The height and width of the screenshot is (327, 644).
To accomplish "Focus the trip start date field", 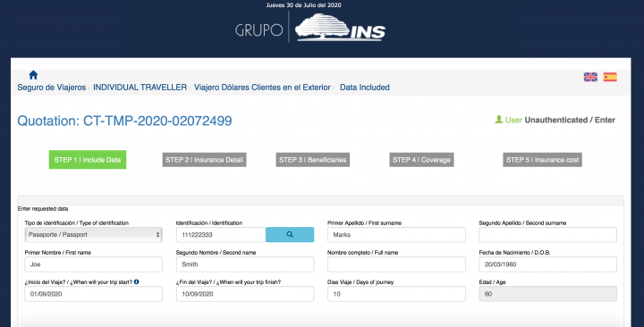I will pos(93,294).
